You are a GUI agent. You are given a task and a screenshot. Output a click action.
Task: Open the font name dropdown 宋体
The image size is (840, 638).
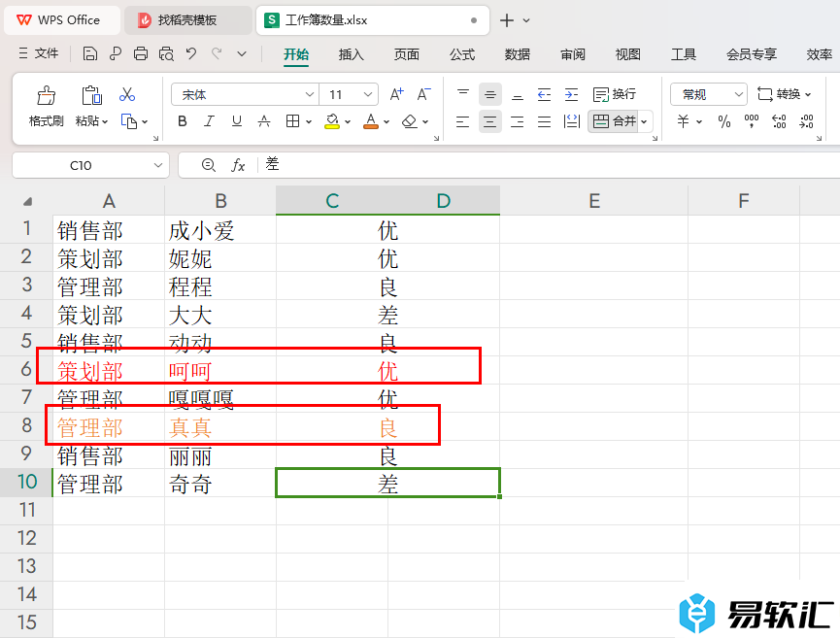(309, 94)
